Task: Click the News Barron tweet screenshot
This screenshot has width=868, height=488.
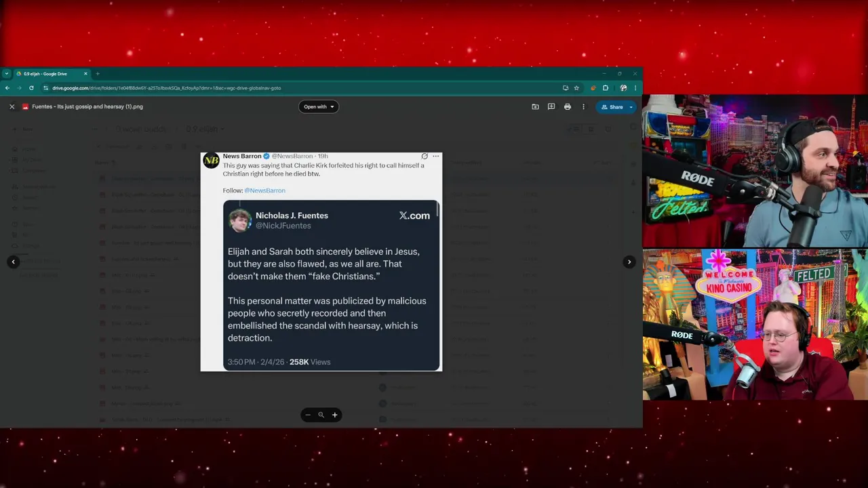Action: pyautogui.click(x=321, y=262)
